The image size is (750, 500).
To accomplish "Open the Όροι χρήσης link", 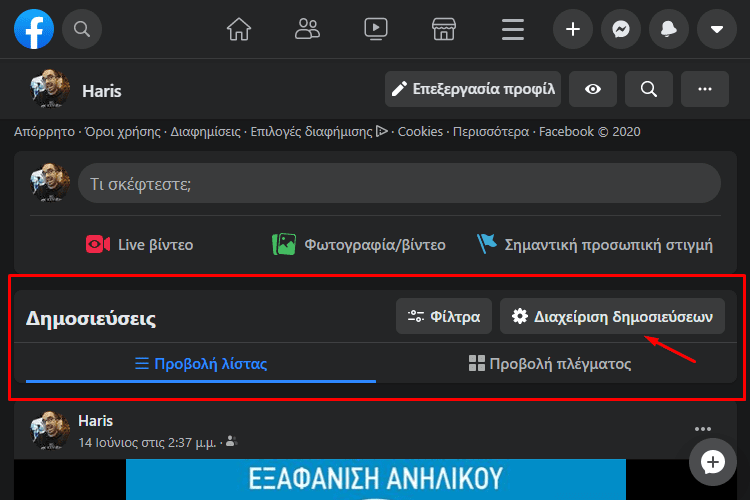I will pos(122,132).
